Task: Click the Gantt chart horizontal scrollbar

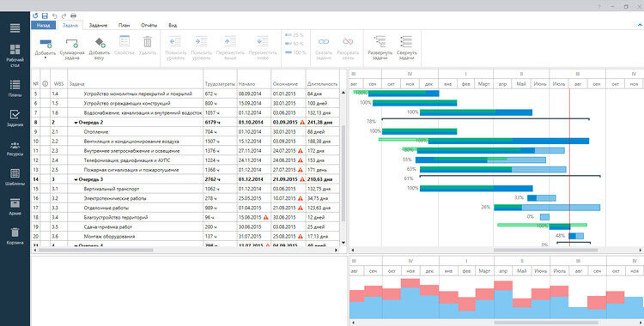Action: click(545, 250)
